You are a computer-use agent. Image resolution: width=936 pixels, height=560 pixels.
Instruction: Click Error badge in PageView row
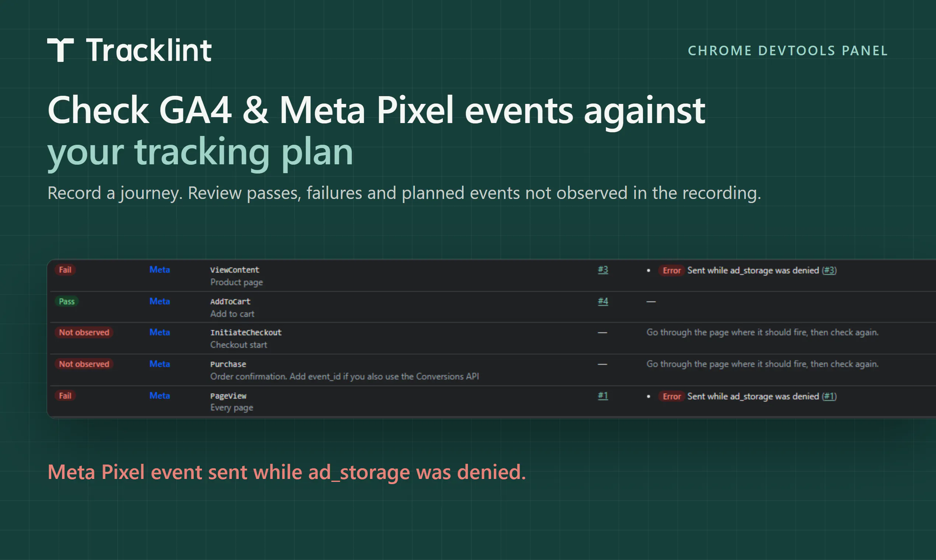click(x=671, y=396)
